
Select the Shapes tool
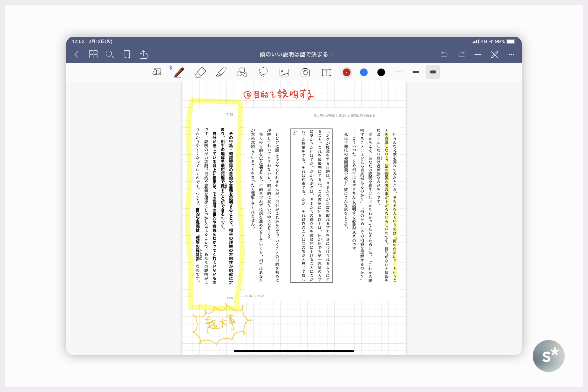[x=242, y=72]
